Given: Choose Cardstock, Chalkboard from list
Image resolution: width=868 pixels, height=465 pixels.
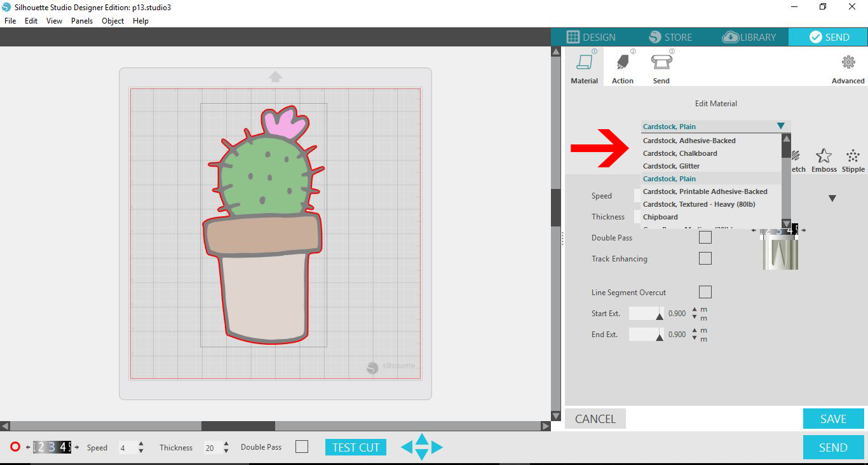Looking at the screenshot, I should [x=710, y=153].
